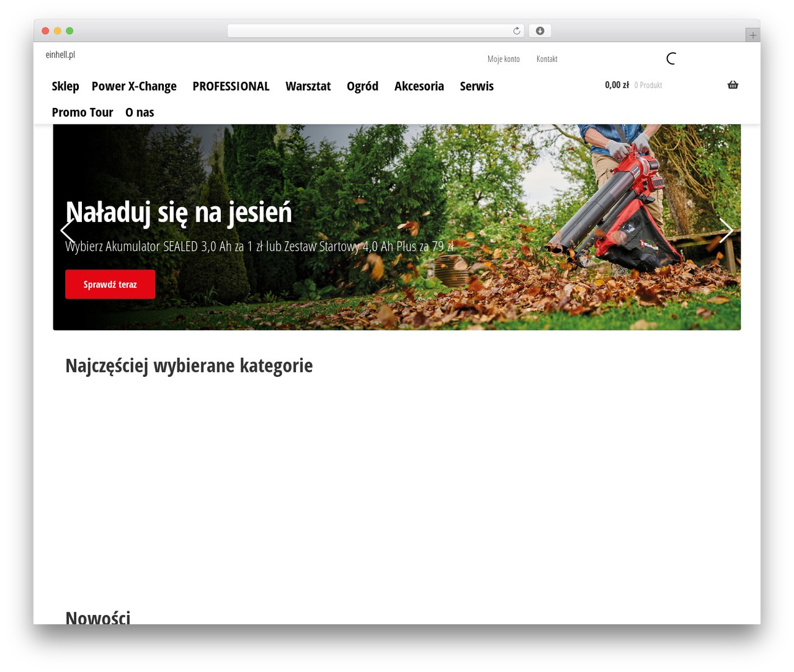Click the einhell.pl site logo
The height and width of the screenshot is (672, 794).
pos(60,55)
